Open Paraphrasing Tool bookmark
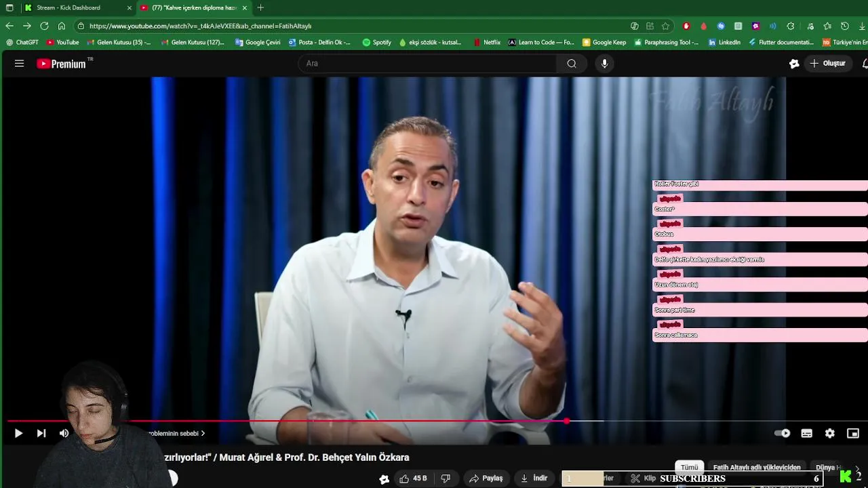Viewport: 868px width, 488px height. [667, 42]
